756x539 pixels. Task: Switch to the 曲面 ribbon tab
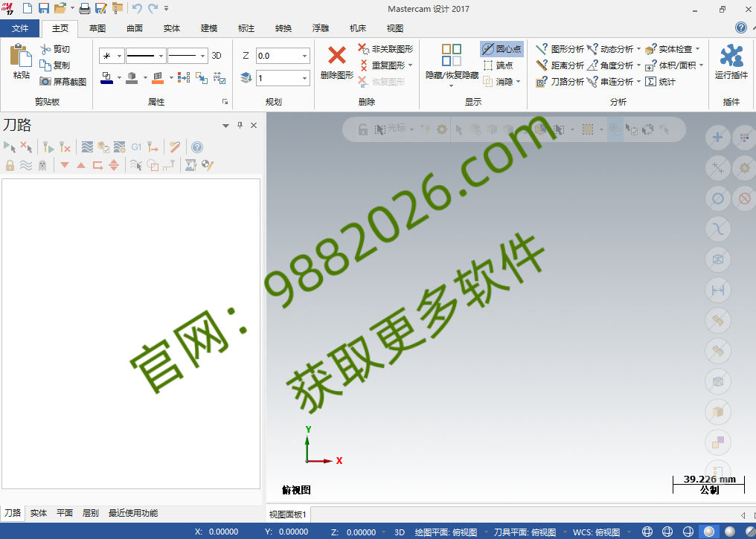(135, 28)
